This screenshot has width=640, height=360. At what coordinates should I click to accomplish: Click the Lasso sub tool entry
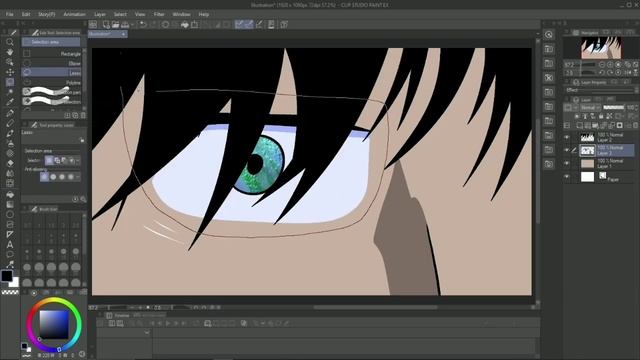coord(51,73)
